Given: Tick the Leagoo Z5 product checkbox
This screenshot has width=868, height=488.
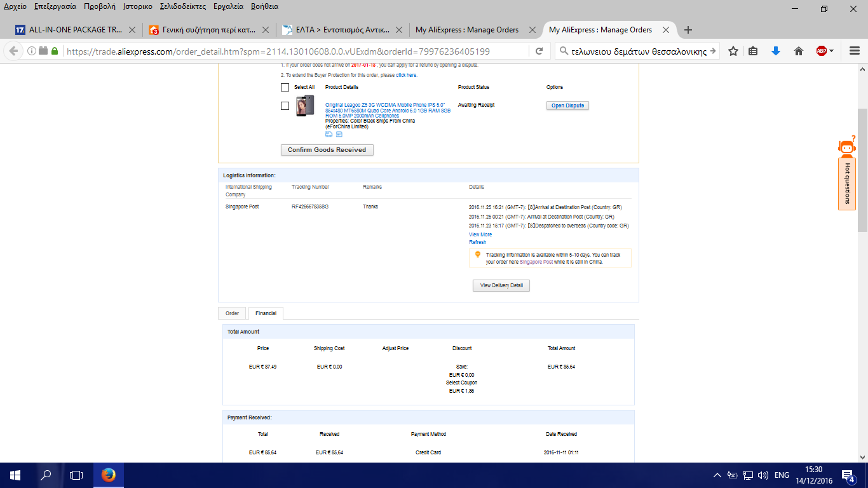Looking at the screenshot, I should pos(285,105).
